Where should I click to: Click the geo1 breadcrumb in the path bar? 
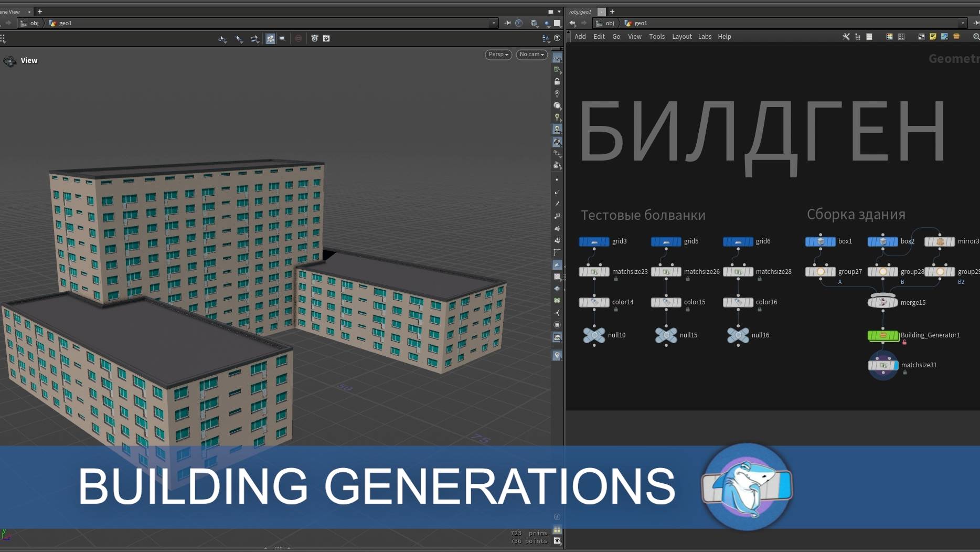tap(641, 23)
